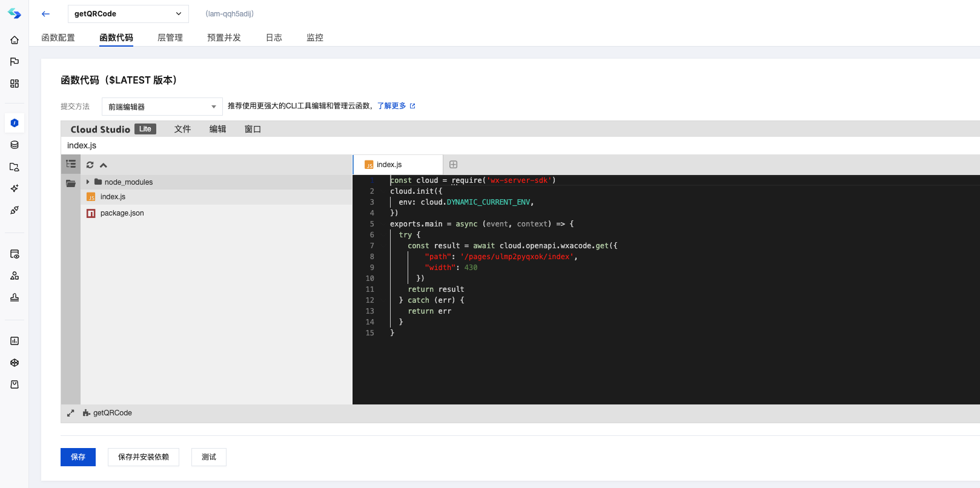Click the 'wx-server-sdk' string in code
Screen dimensions: 980x488
click(519, 180)
